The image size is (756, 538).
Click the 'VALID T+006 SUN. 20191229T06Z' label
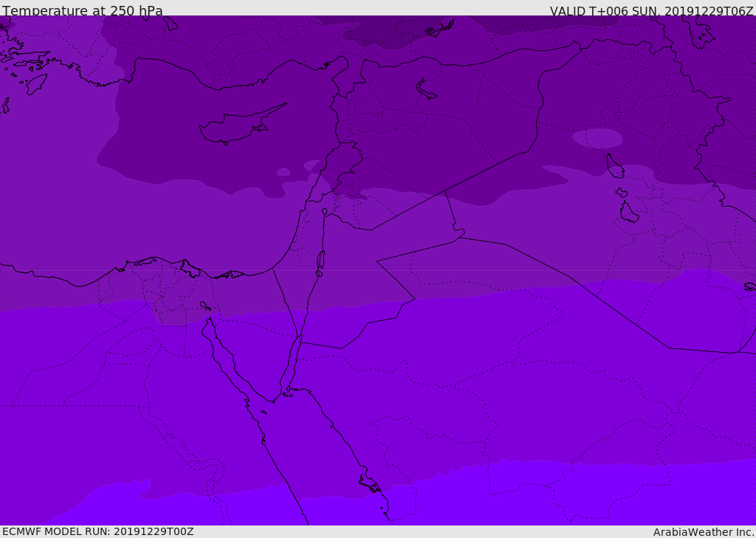[651, 11]
